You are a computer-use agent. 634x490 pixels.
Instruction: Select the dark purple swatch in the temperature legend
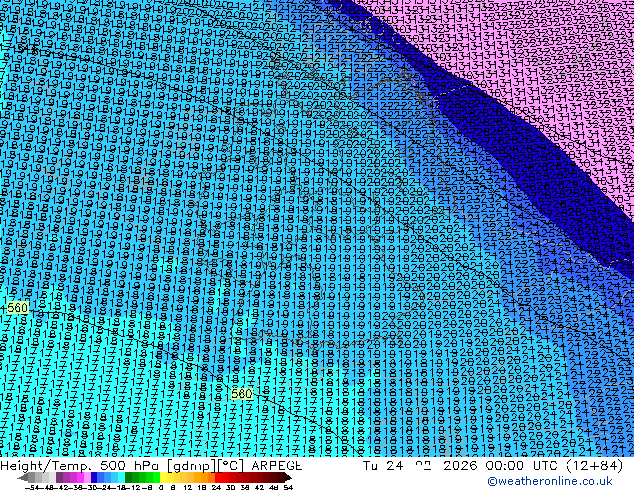tap(59, 477)
